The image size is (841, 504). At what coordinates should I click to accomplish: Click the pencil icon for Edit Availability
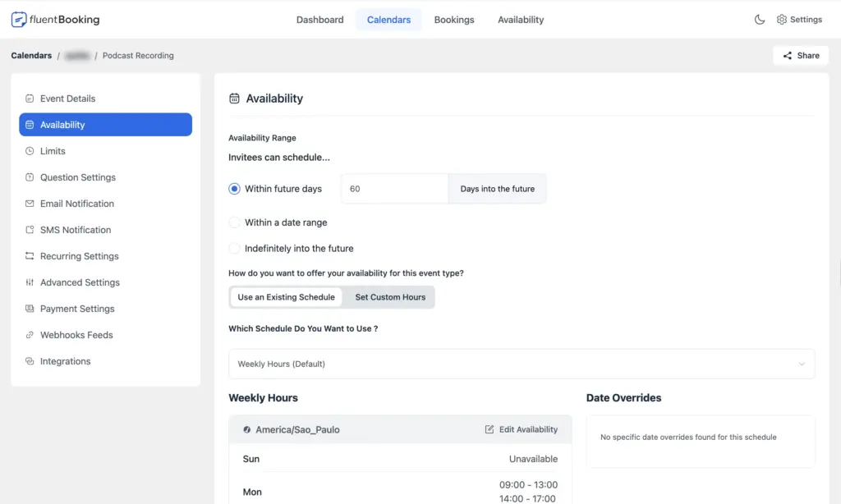click(489, 429)
